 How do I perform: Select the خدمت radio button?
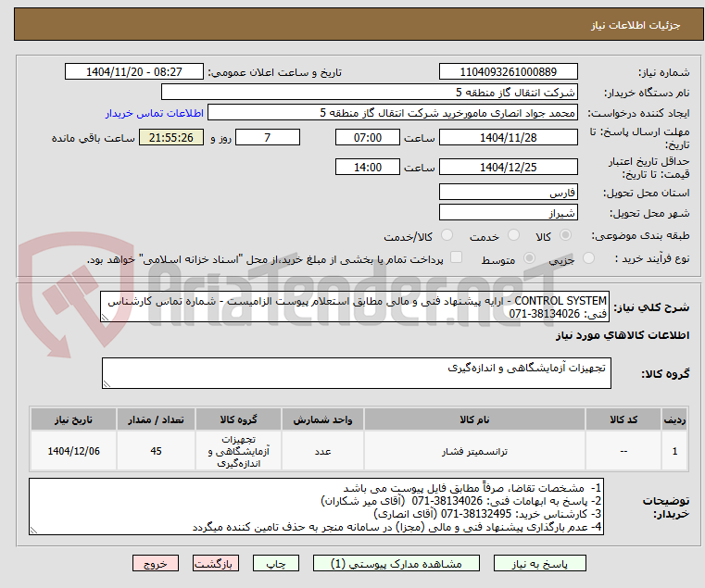click(513, 235)
